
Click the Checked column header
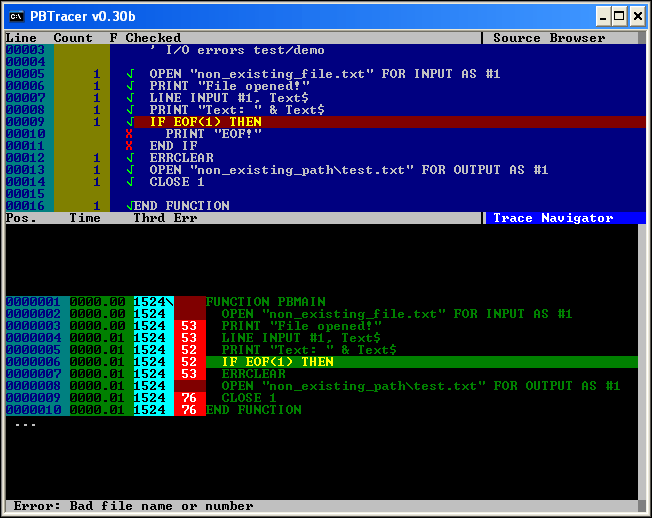click(x=153, y=38)
